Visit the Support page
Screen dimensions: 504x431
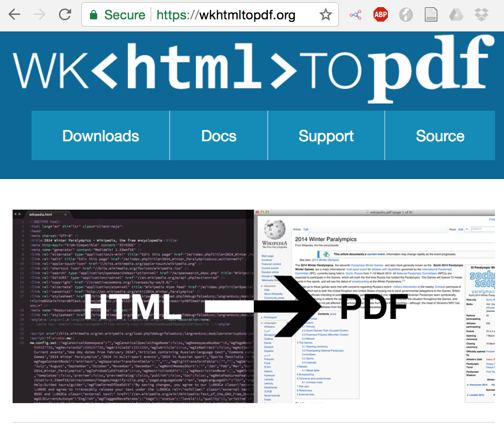click(326, 135)
